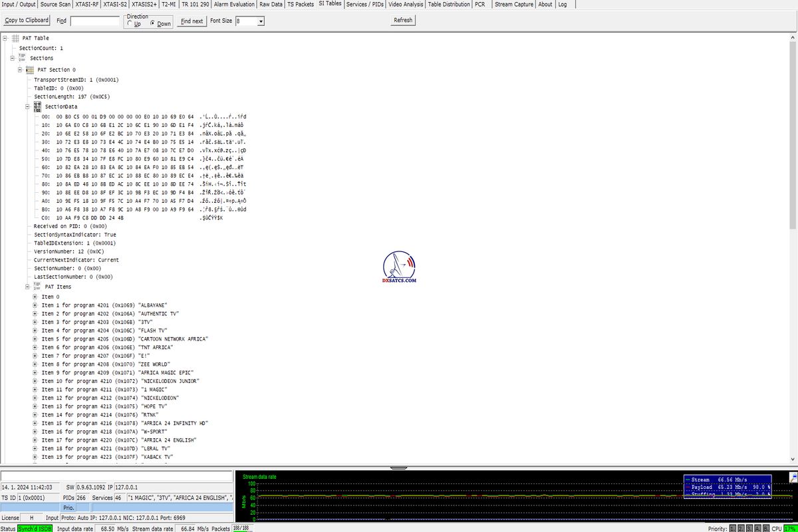Select the Down direction radio button
This screenshot has height=532, width=798.
(152, 24)
